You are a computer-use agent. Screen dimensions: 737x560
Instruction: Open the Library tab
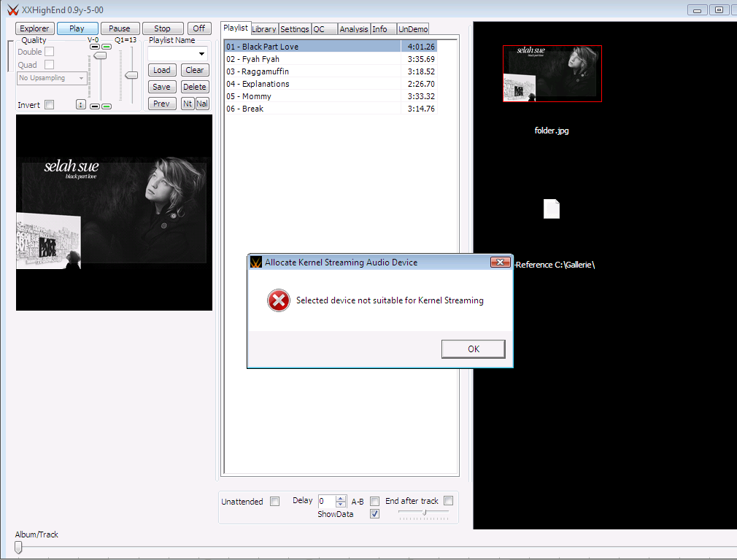[x=263, y=29]
